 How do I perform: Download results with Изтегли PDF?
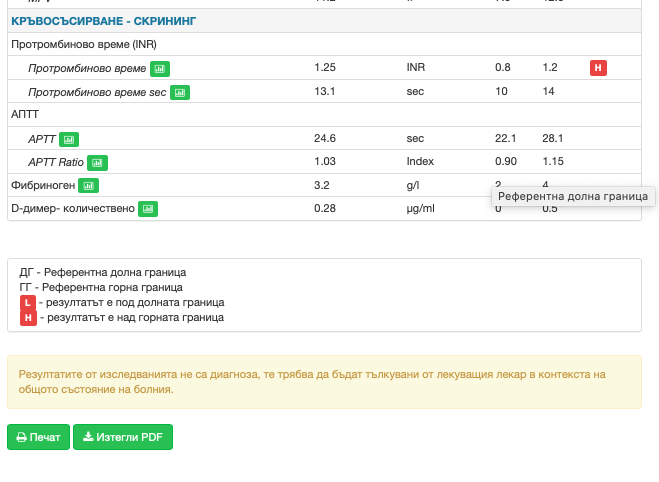123,437
